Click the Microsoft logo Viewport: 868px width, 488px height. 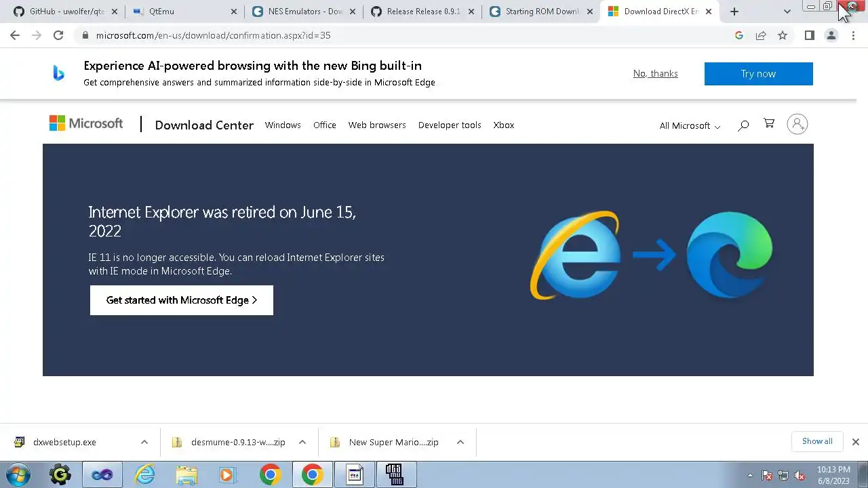(86, 123)
